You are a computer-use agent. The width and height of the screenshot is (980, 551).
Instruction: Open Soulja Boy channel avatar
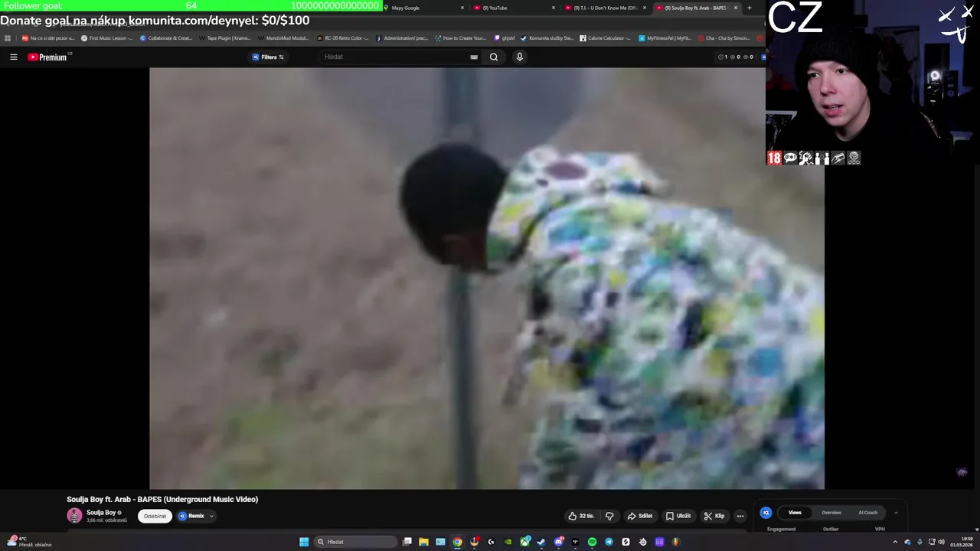tap(74, 516)
